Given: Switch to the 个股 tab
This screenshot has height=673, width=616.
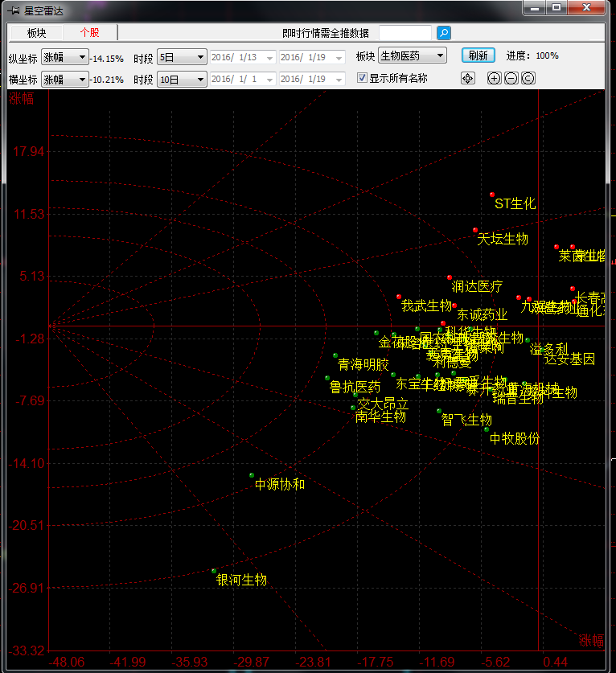Looking at the screenshot, I should pyautogui.click(x=89, y=33).
